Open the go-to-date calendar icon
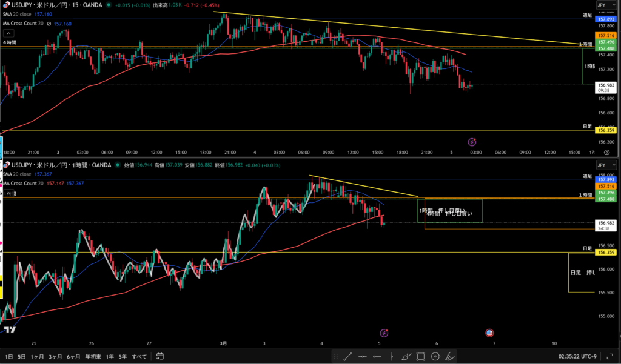 160,356
